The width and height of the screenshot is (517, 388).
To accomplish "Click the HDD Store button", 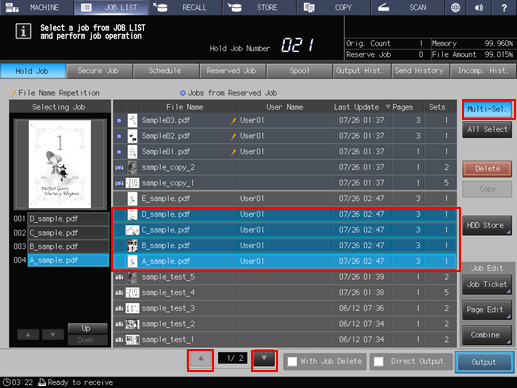I will [487, 225].
